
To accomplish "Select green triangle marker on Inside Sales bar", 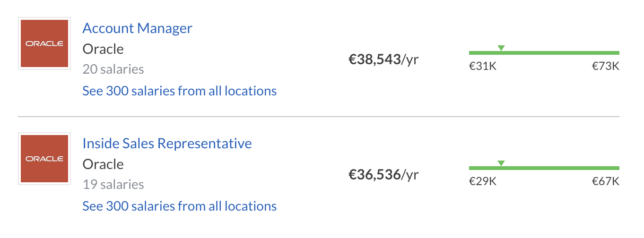I will 501,163.
